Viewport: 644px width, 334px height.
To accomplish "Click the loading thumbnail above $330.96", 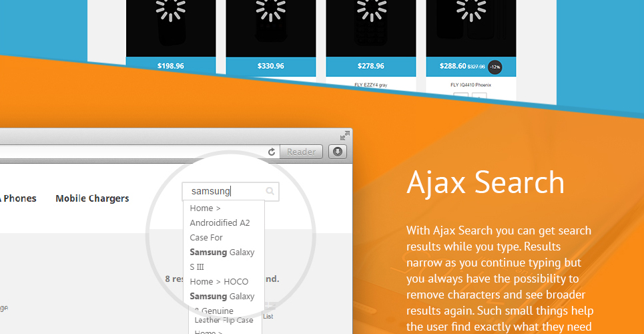I will pyautogui.click(x=271, y=28).
